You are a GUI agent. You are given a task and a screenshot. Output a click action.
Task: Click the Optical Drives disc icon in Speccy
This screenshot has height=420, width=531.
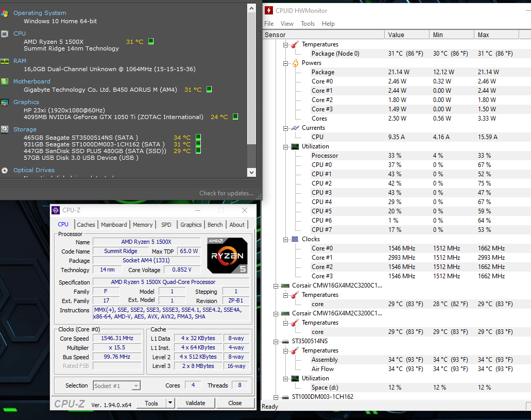click(5, 171)
